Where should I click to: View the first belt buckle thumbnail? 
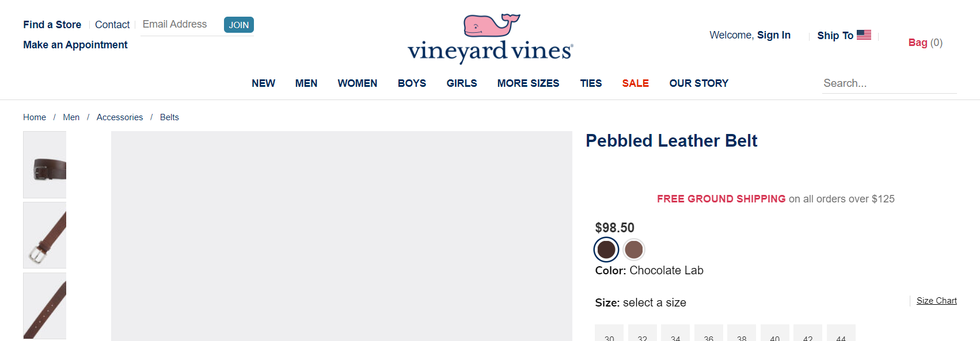45,165
